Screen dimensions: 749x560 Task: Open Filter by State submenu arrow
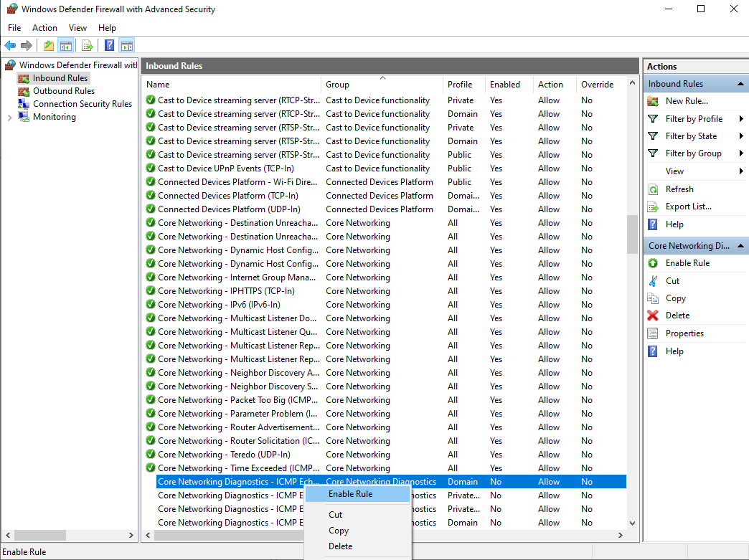tap(741, 136)
